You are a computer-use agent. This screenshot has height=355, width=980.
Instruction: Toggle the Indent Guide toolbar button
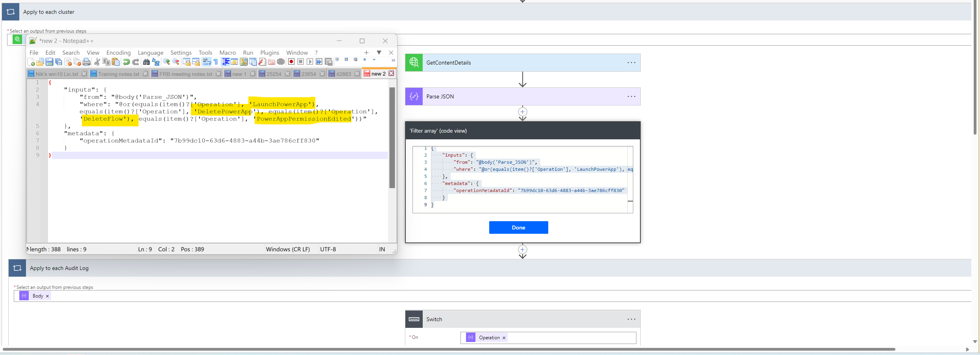click(x=226, y=62)
